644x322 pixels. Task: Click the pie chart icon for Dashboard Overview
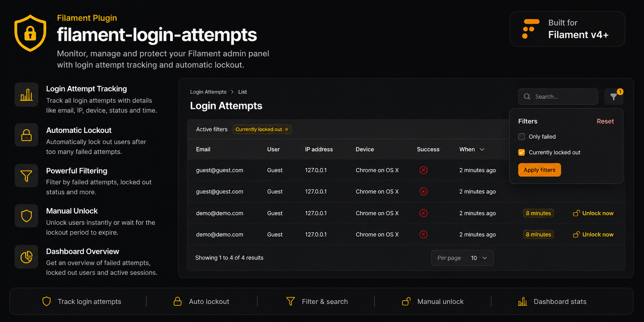(x=27, y=257)
